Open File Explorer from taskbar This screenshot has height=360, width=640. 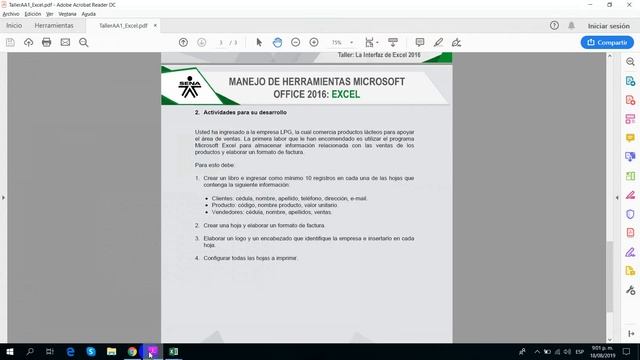pos(111,351)
